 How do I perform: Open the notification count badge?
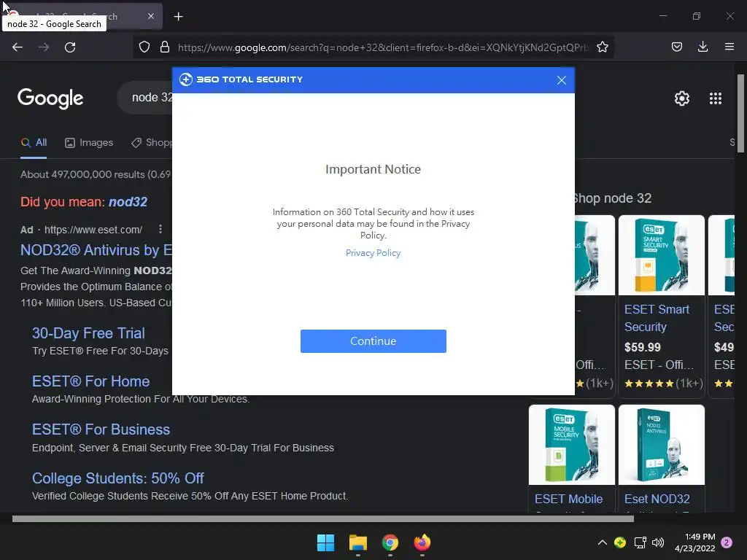pyautogui.click(x=727, y=542)
